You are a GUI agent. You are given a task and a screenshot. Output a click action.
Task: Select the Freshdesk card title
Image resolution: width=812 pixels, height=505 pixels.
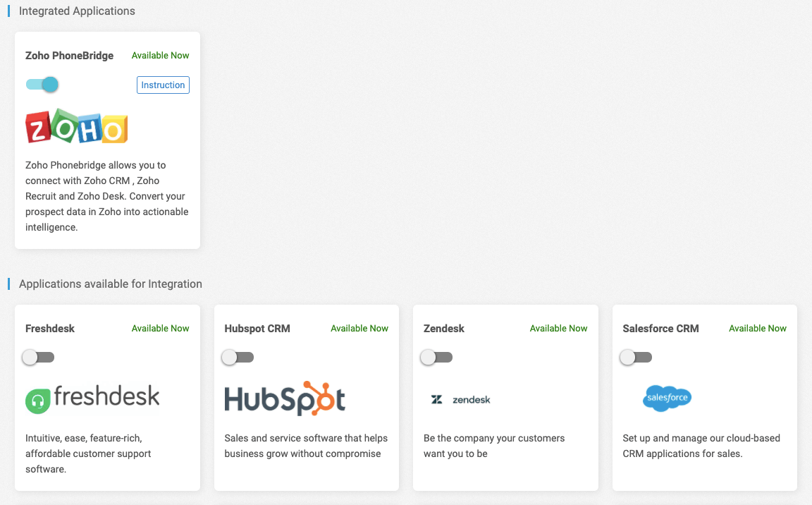tap(50, 329)
